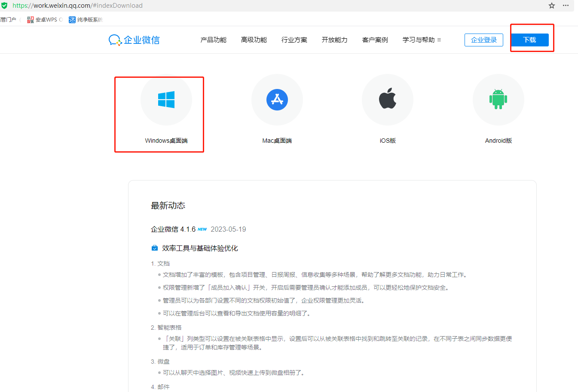Image resolution: width=578 pixels, height=392 pixels.
Task: Open 高级功能 menu
Action: 254,40
